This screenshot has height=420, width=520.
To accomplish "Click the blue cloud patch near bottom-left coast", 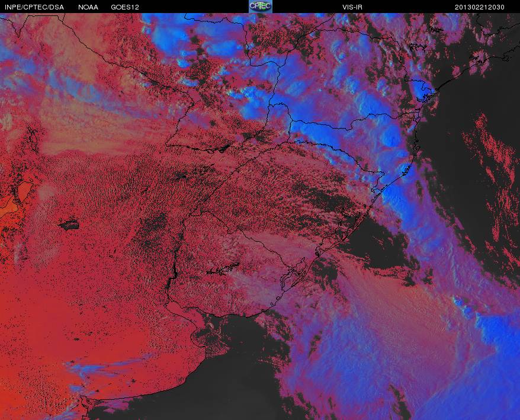I will (x=99, y=367).
